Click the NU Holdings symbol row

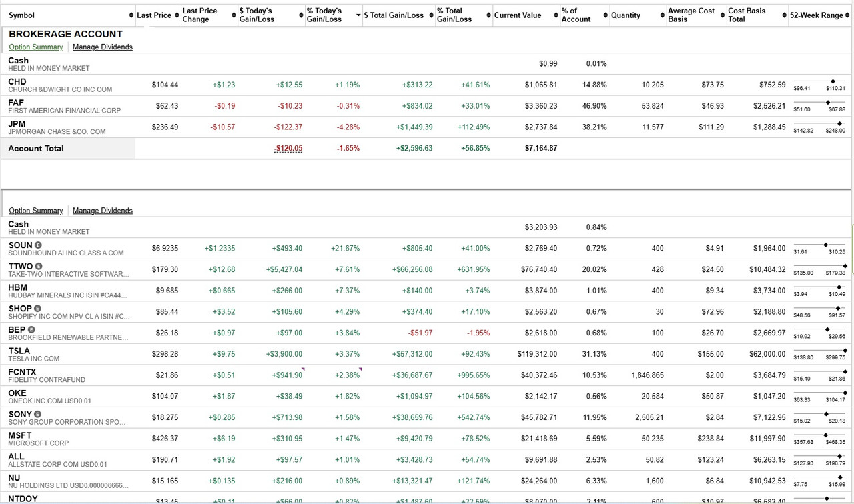14,477
